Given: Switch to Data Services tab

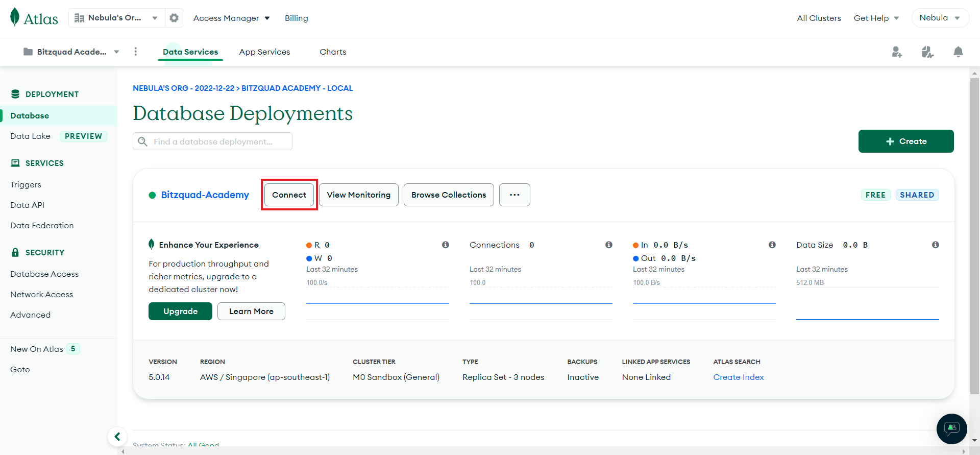Looking at the screenshot, I should pos(190,52).
